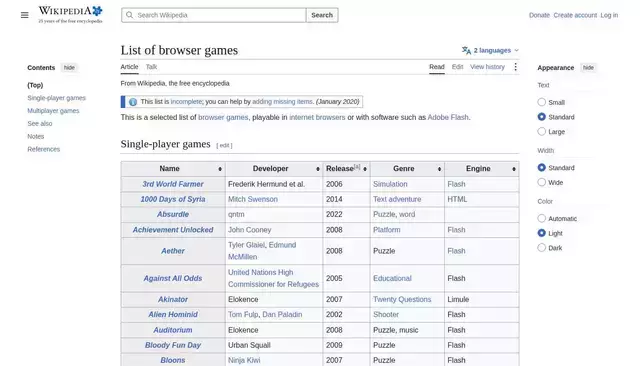Viewport: 640px width, 366px height.
Task: Hide the Contents sidebar
Action: click(x=69, y=68)
